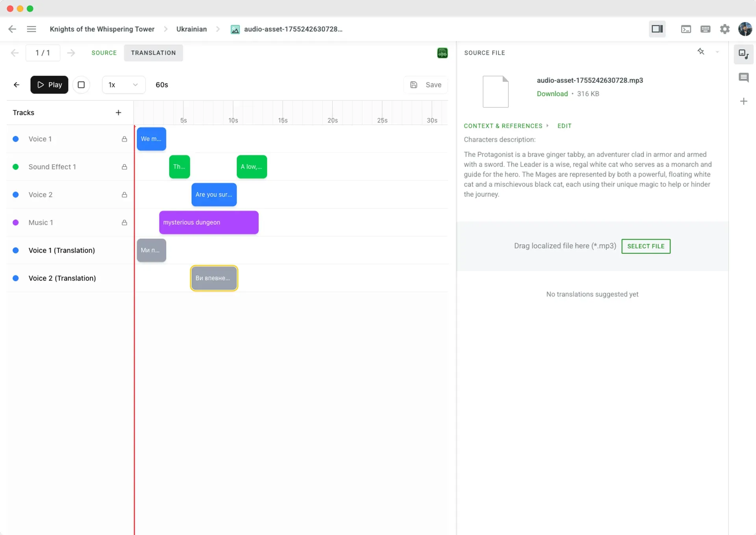Click the SELECT FILE button
Screen dimensions: 756x535
(645, 246)
